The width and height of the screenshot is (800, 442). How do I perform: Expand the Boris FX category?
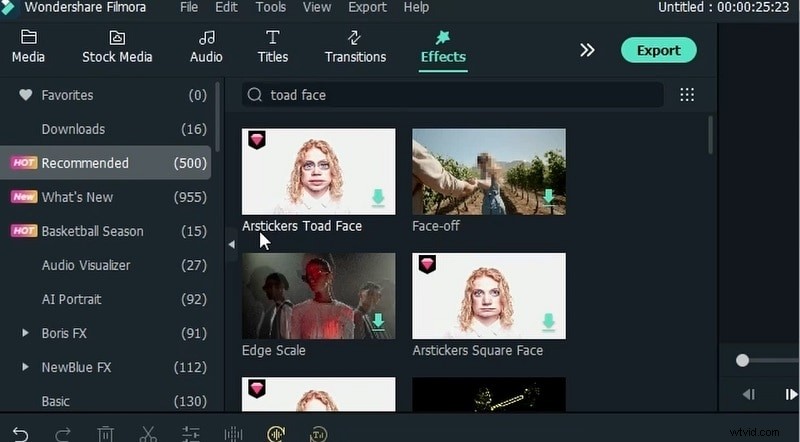[25, 333]
